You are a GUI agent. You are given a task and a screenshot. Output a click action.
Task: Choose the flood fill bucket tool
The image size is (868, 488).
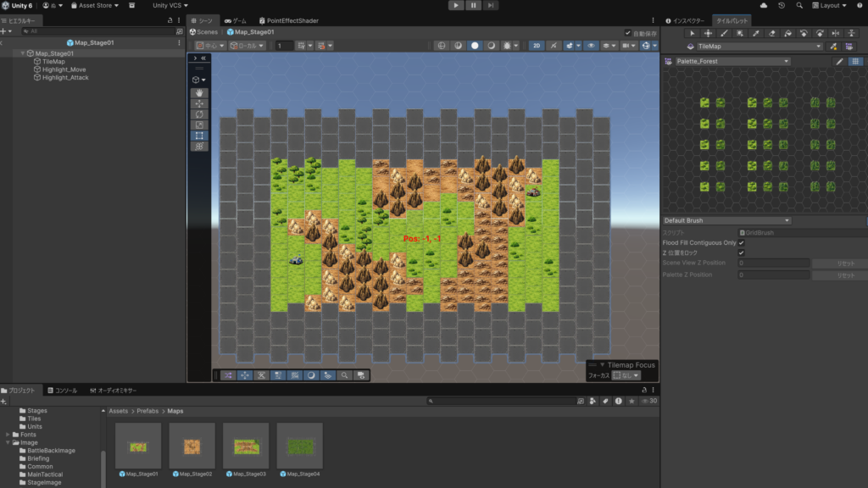pos(787,33)
